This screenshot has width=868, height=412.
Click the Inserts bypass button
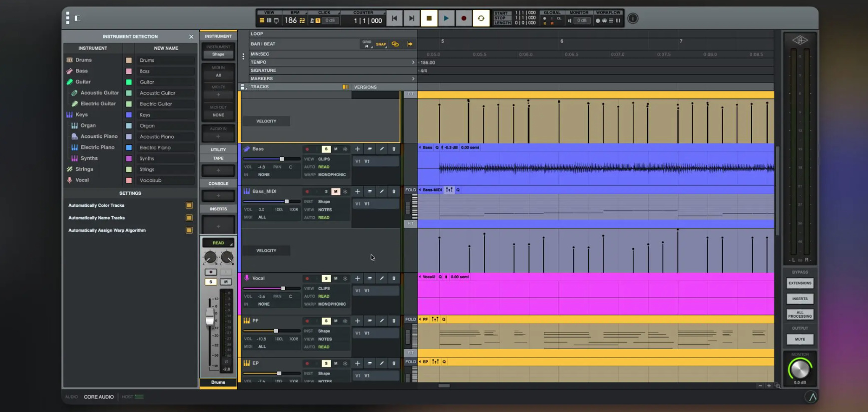click(800, 299)
